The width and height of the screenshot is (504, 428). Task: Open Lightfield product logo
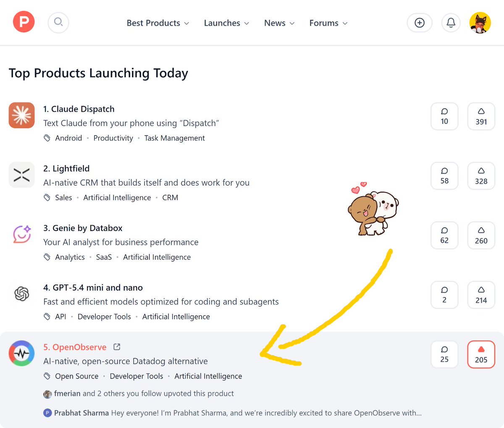(22, 175)
